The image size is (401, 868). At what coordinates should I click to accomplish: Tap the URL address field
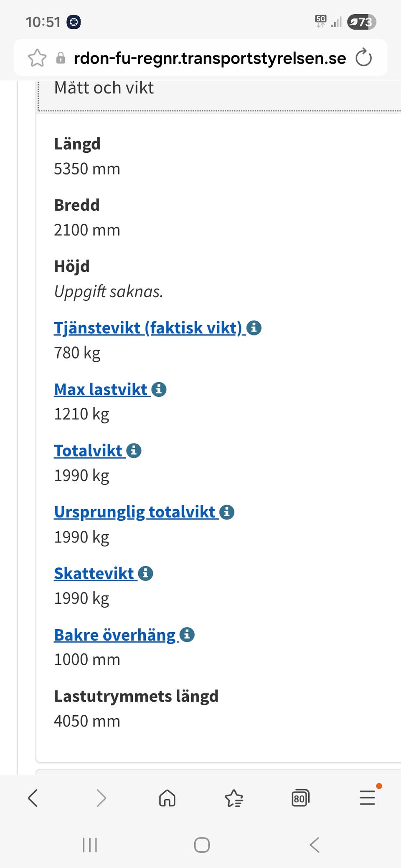(210, 58)
